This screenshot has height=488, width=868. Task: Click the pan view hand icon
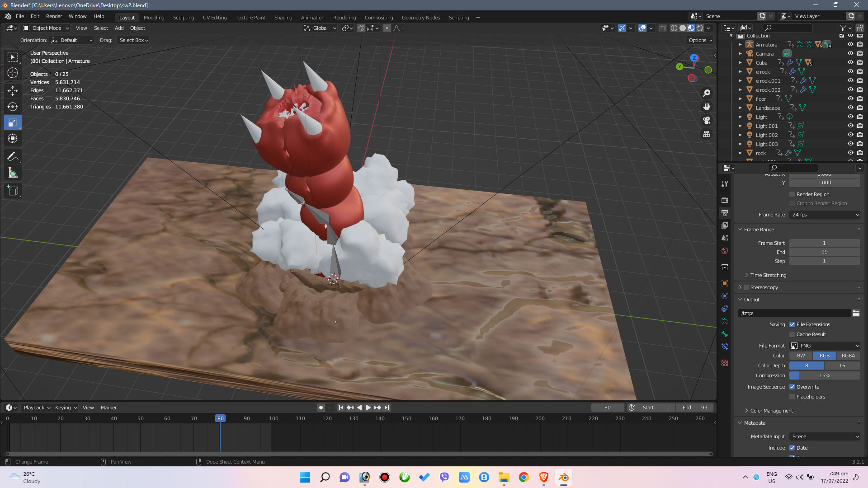(x=706, y=107)
